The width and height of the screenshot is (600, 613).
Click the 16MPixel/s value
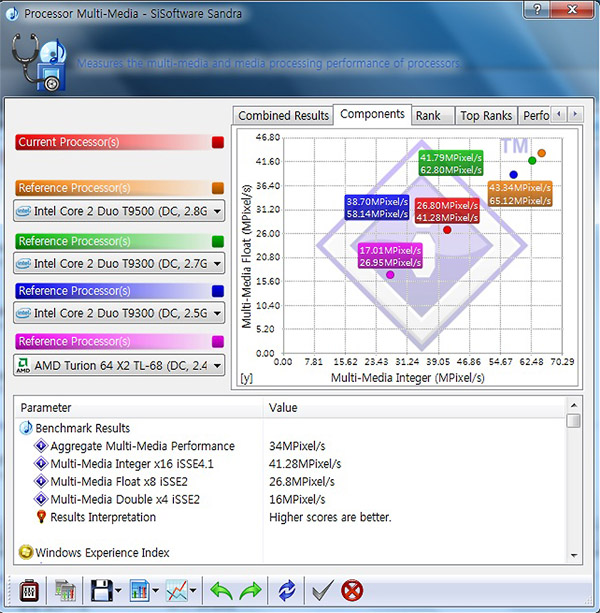click(297, 499)
